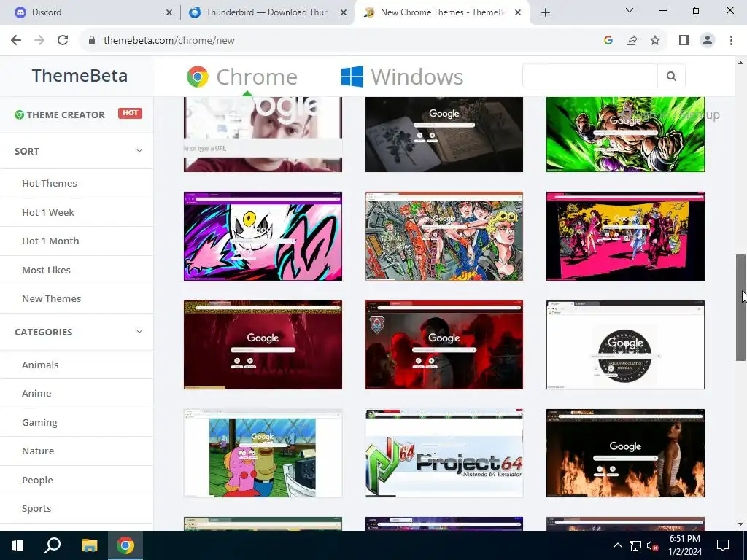
Task: Go back using browser back arrow
Action: click(16, 41)
